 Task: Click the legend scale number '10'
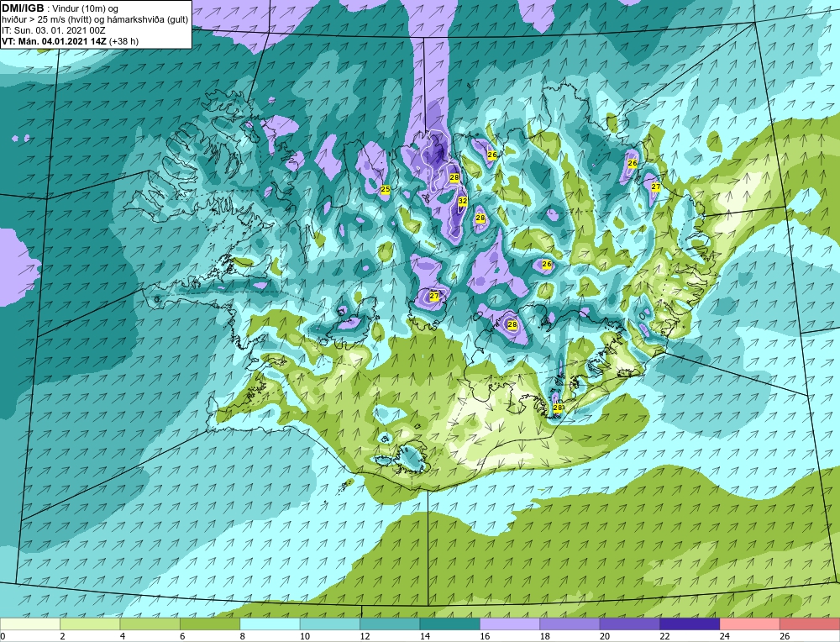(x=304, y=636)
